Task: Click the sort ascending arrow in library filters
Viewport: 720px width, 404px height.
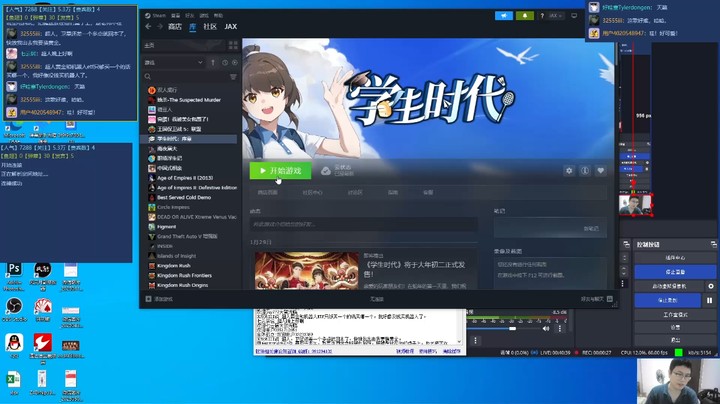Action: point(213,62)
